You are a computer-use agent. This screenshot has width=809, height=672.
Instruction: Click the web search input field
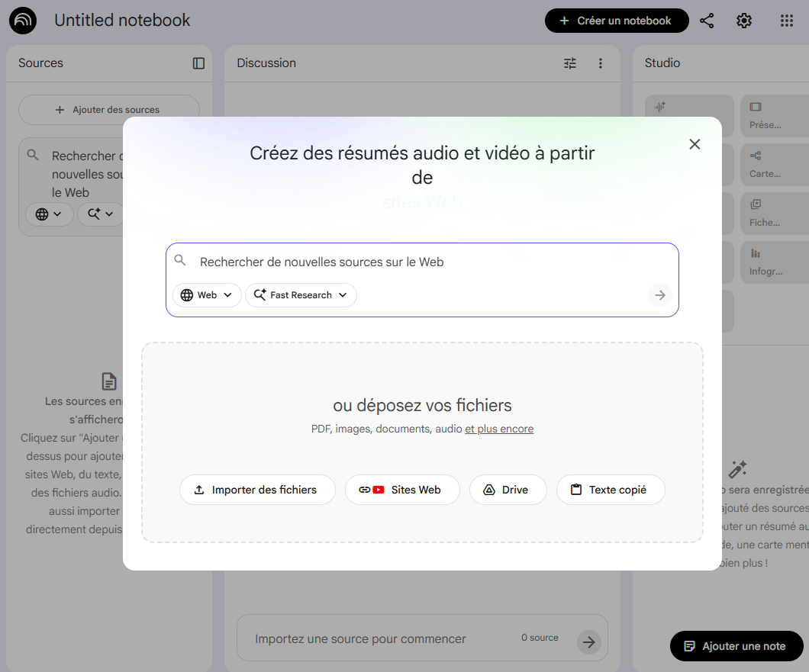coord(420,260)
